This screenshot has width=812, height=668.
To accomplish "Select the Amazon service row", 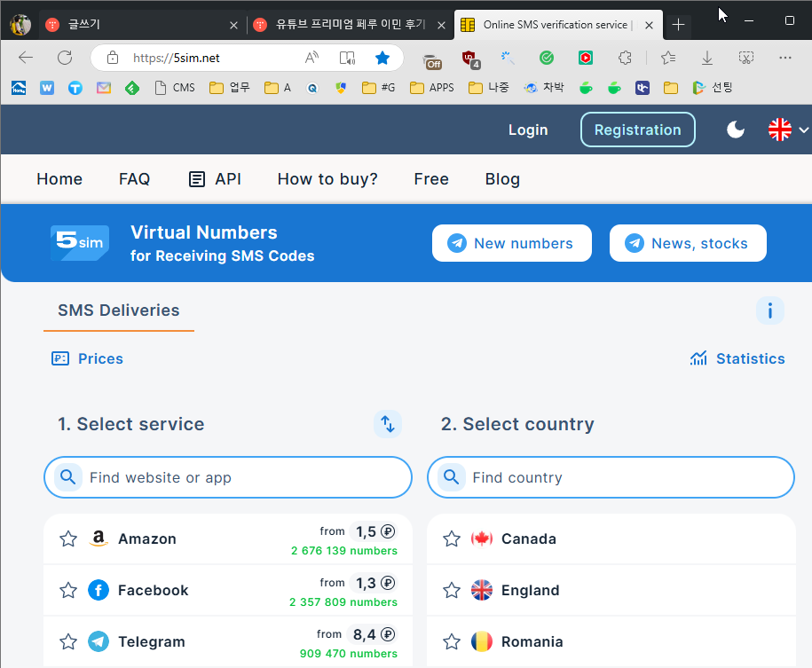I will pyautogui.click(x=228, y=538).
